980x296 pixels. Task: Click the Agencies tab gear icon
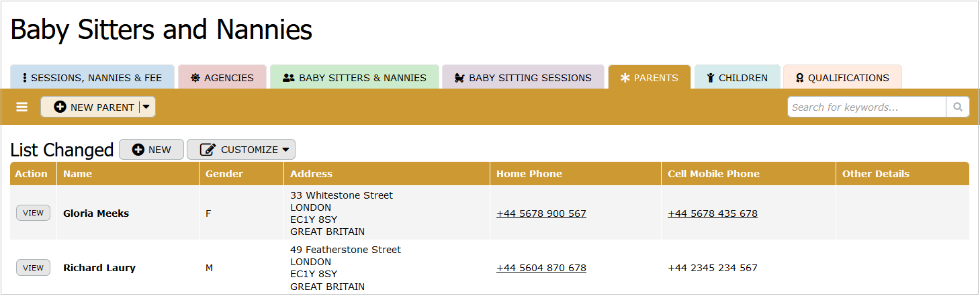click(195, 78)
